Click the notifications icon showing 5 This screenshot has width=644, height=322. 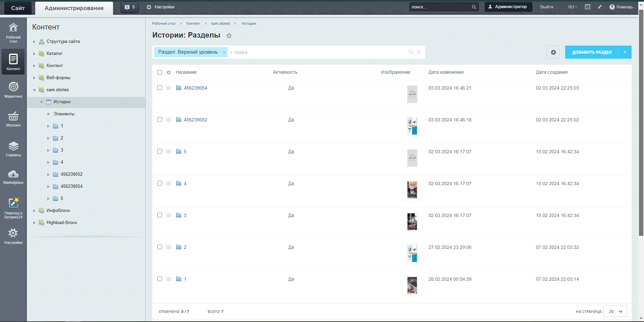[129, 7]
